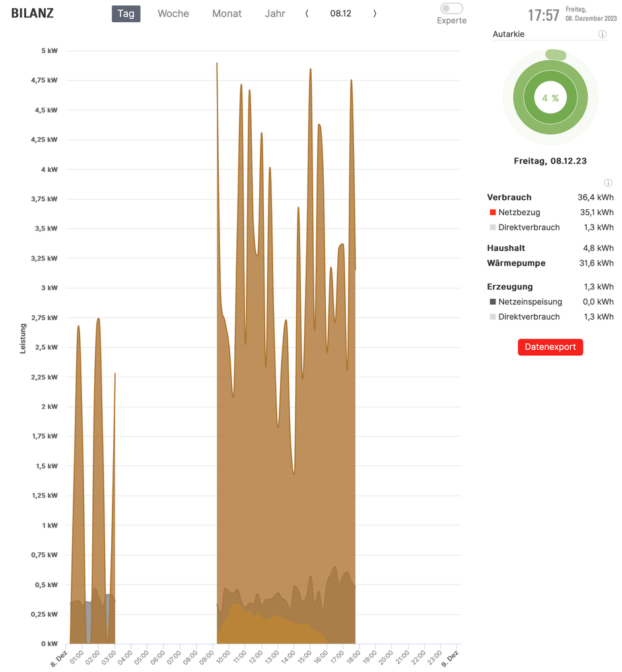This screenshot has width=622, height=672.
Task: Click the BILANZ page title
Action: pyautogui.click(x=32, y=13)
